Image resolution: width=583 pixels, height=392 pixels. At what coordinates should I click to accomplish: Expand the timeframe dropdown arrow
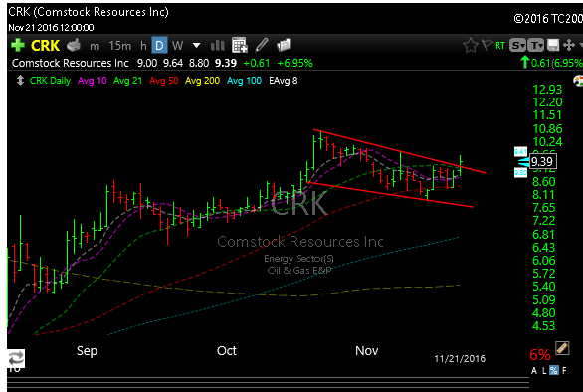tap(196, 46)
